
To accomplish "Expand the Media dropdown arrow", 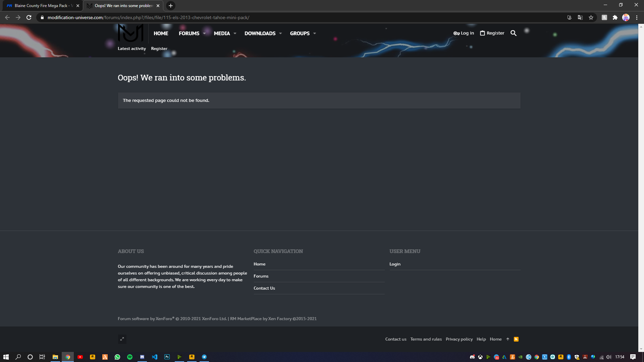I will click(x=235, y=34).
